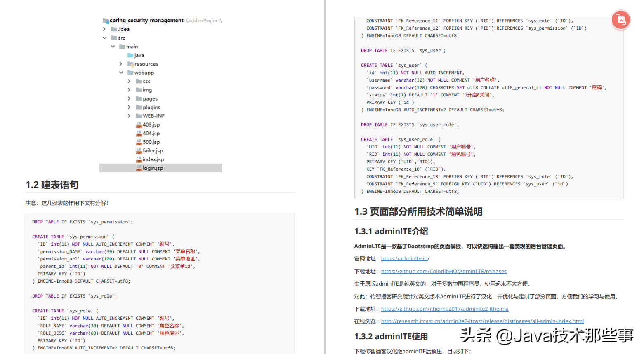644x354 pixels.
Task: Click the 403.jsp file icon
Action: (x=139, y=125)
